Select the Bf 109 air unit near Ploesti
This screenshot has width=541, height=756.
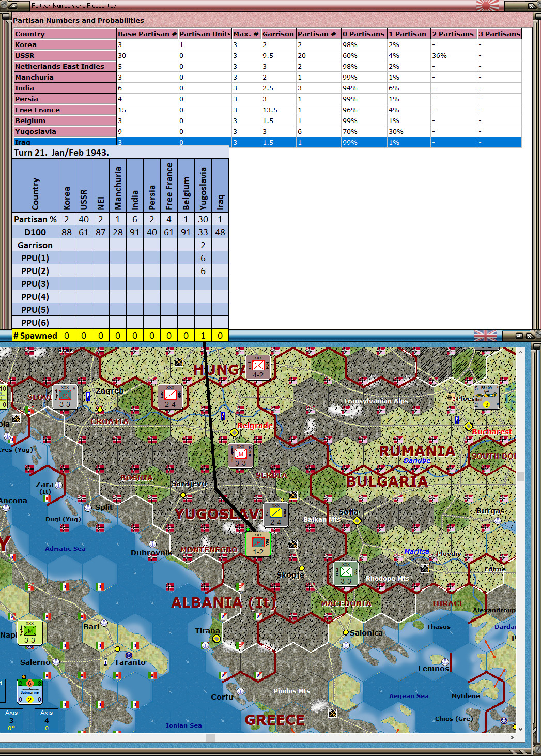click(486, 397)
